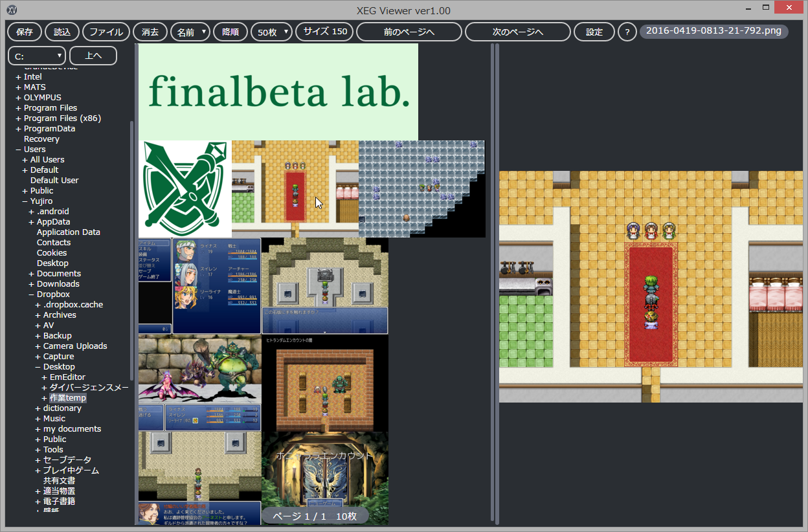The image size is (808, 532).
Task: Collapse the Dropbox folder
Action: point(32,294)
